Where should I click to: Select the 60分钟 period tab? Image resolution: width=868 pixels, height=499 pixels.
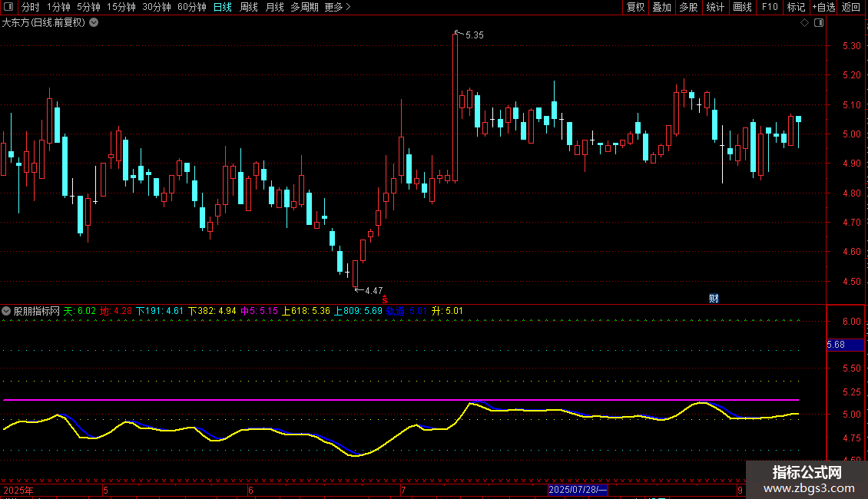tap(192, 7)
